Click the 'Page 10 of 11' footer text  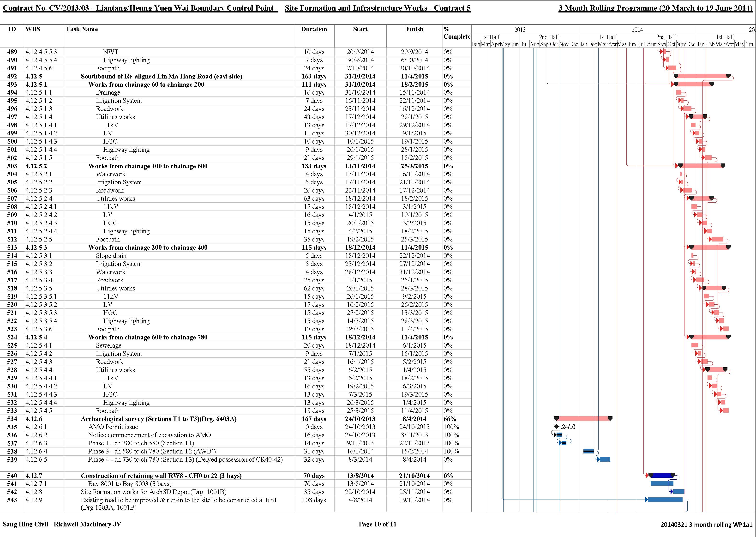378,524
